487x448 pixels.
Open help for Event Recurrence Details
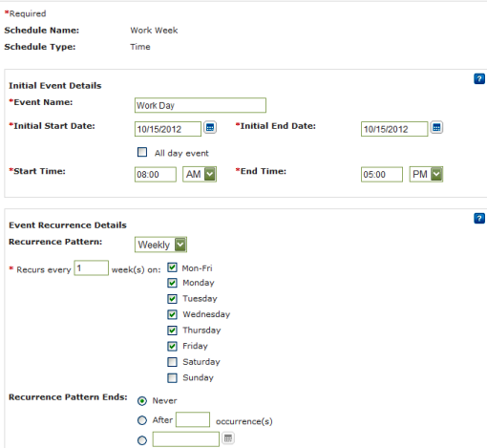(479, 219)
